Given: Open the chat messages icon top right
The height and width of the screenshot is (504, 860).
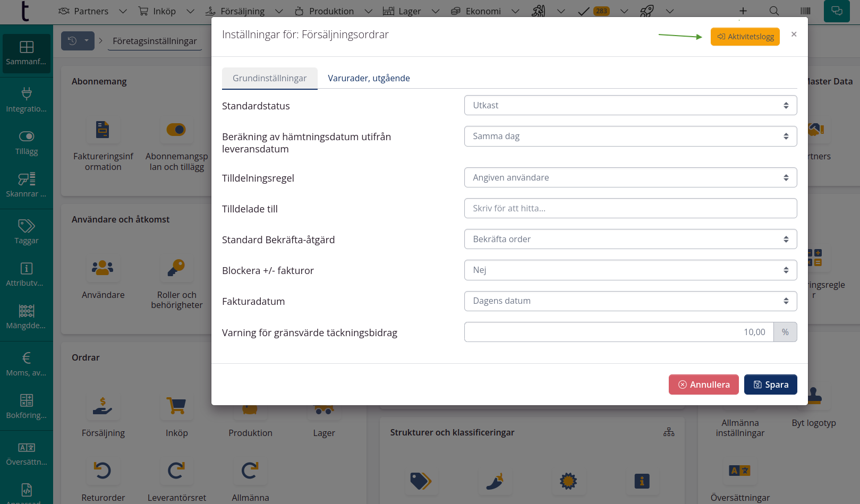Looking at the screenshot, I should pyautogui.click(x=837, y=11).
